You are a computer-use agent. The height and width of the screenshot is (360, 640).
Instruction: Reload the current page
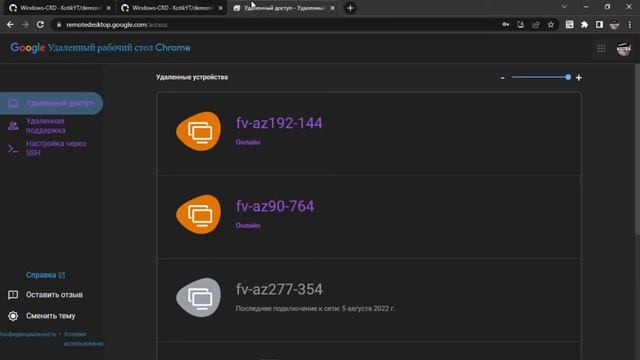[40, 24]
